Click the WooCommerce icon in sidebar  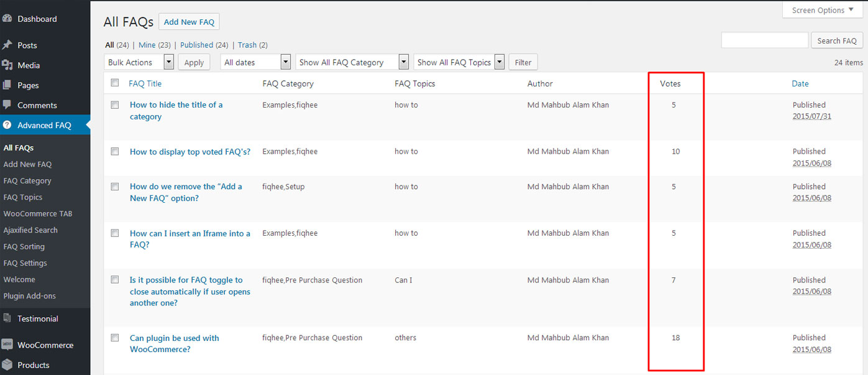click(7, 345)
